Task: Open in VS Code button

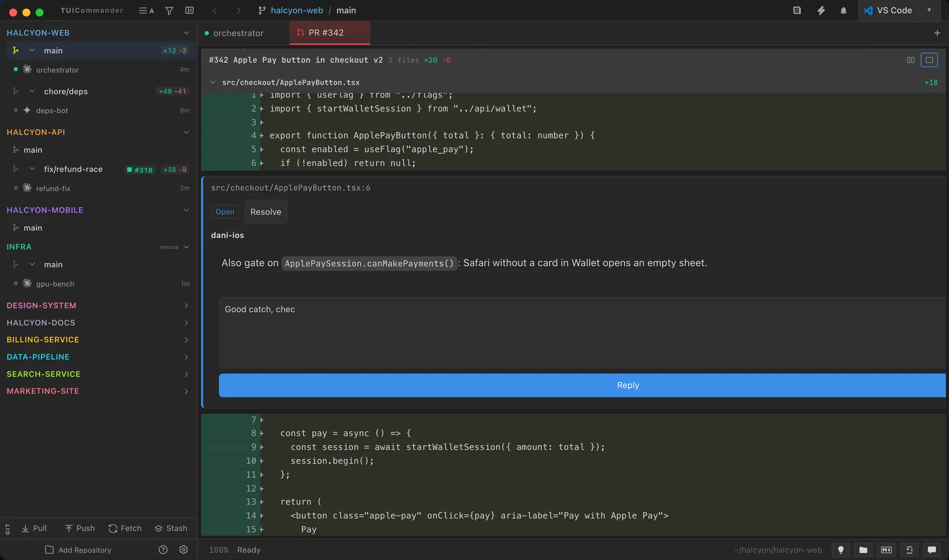Action: (x=888, y=10)
